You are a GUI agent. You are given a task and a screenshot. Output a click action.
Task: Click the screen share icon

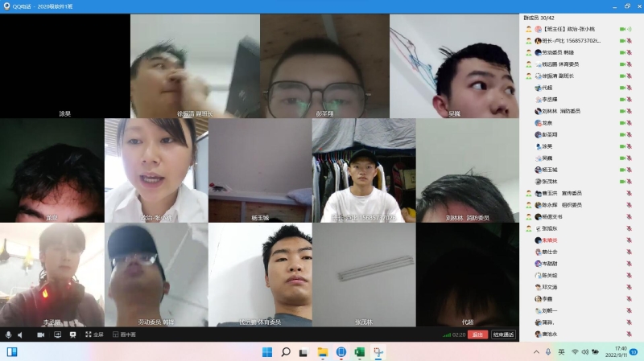click(x=57, y=334)
